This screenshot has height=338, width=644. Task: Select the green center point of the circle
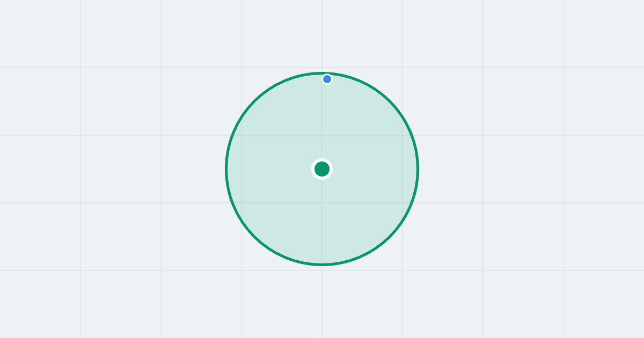(322, 169)
